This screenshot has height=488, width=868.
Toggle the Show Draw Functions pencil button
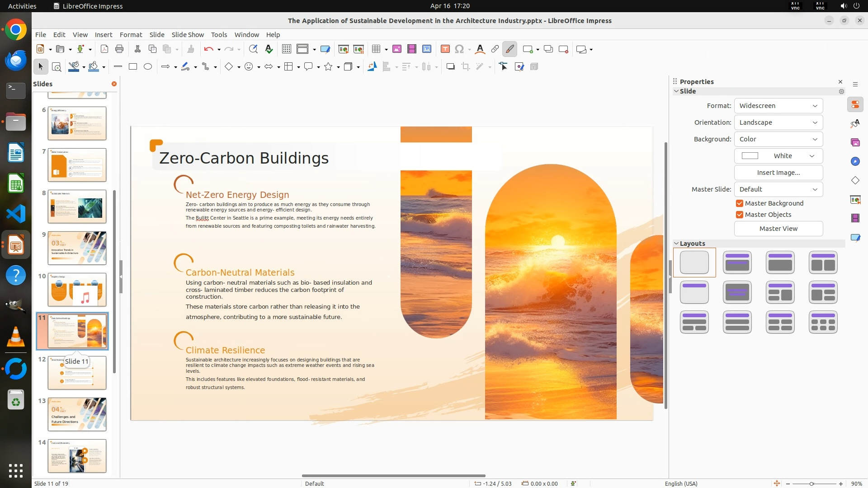(509, 49)
